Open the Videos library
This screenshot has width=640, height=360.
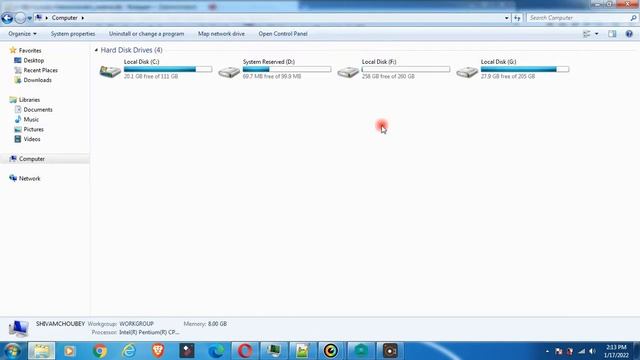coord(32,139)
